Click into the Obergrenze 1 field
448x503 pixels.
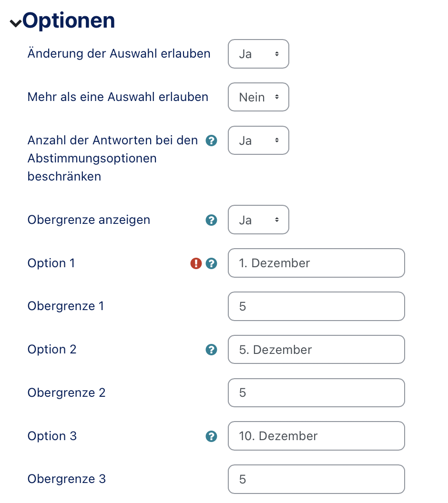click(x=316, y=306)
